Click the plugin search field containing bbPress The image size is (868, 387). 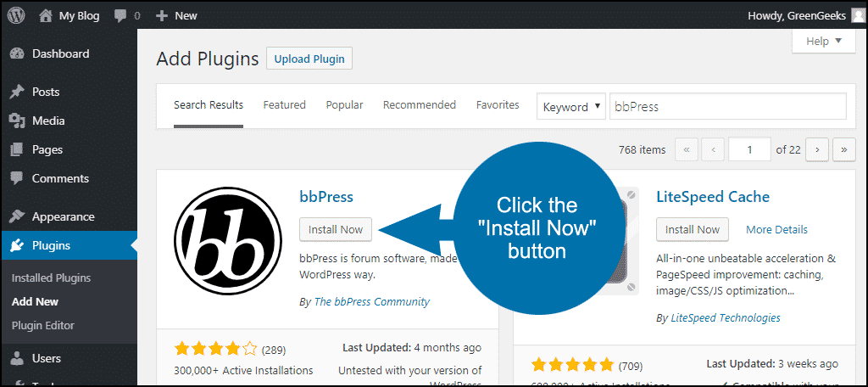coord(728,106)
